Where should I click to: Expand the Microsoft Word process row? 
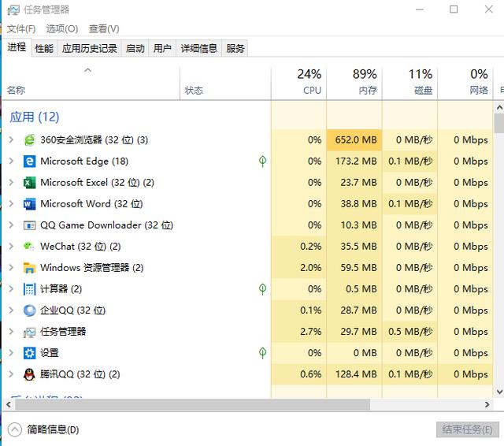[x=11, y=203]
